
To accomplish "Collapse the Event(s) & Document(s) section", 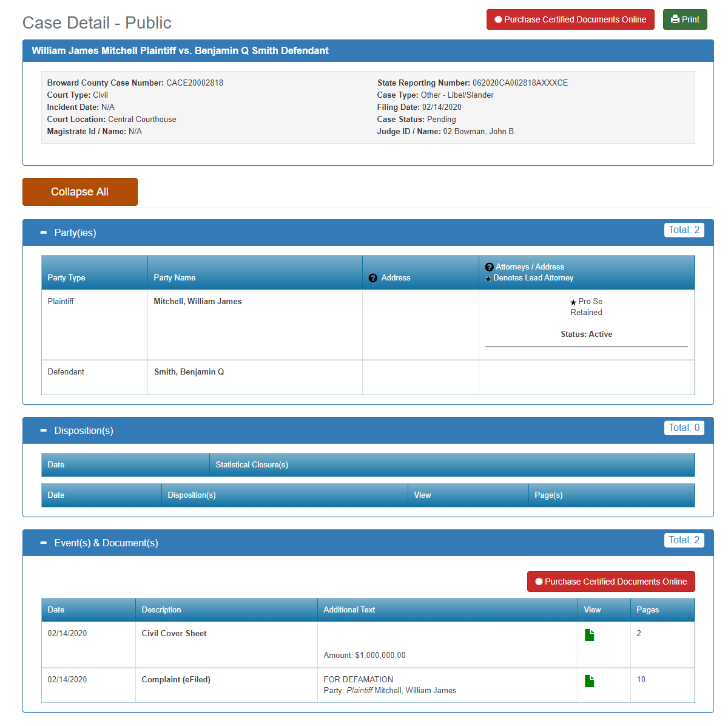I will click(x=43, y=543).
